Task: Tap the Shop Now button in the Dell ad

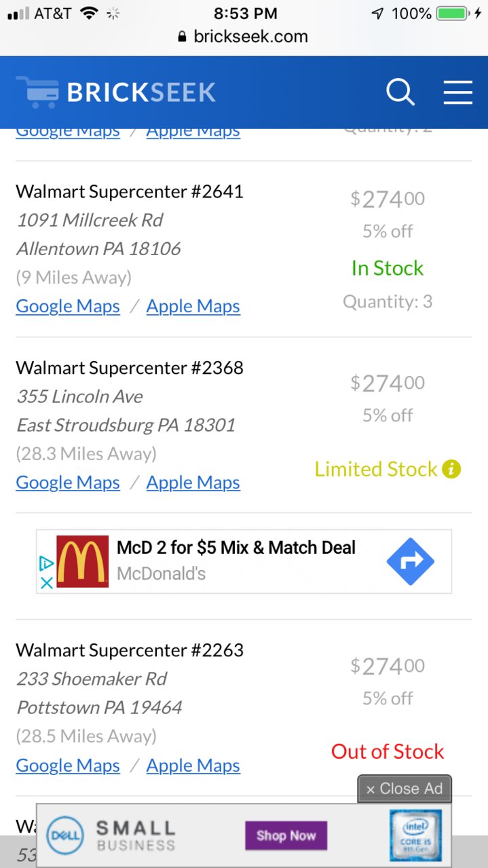Action: 286,835
